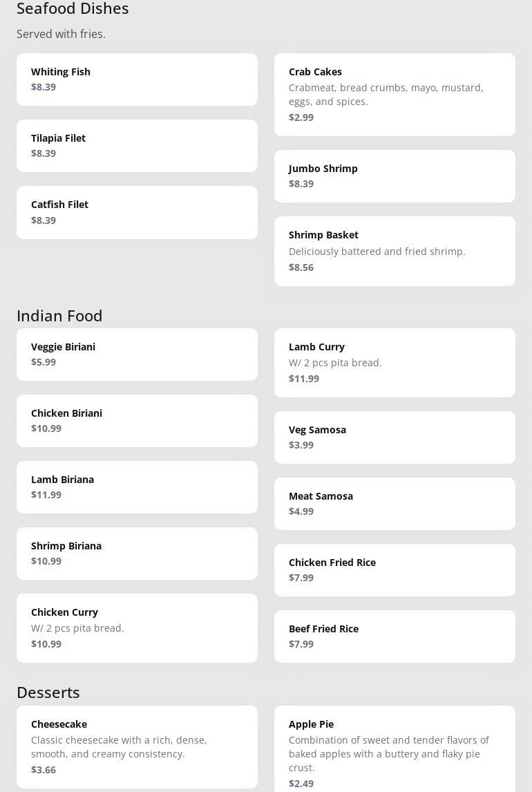Choose the Veg Samosa item
Image resolution: width=532 pixels, height=792 pixels.
[x=395, y=437]
